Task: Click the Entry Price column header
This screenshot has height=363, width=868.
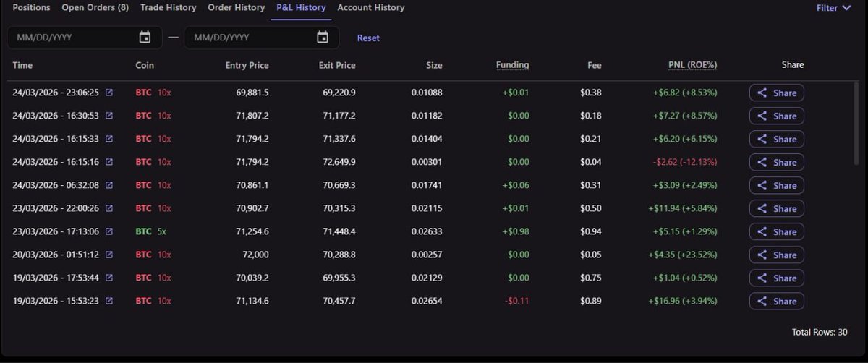Action: click(247, 65)
